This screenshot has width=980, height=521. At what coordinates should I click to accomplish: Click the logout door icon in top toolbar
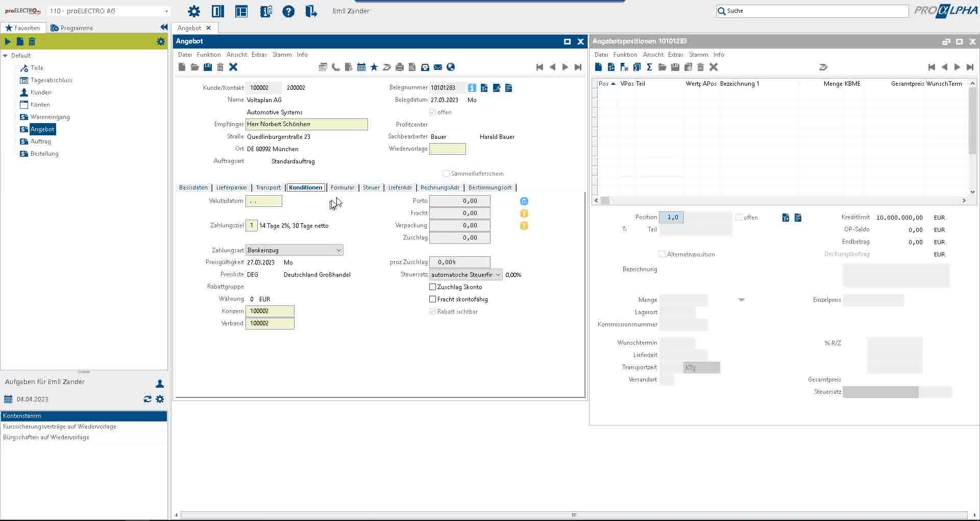(311, 11)
